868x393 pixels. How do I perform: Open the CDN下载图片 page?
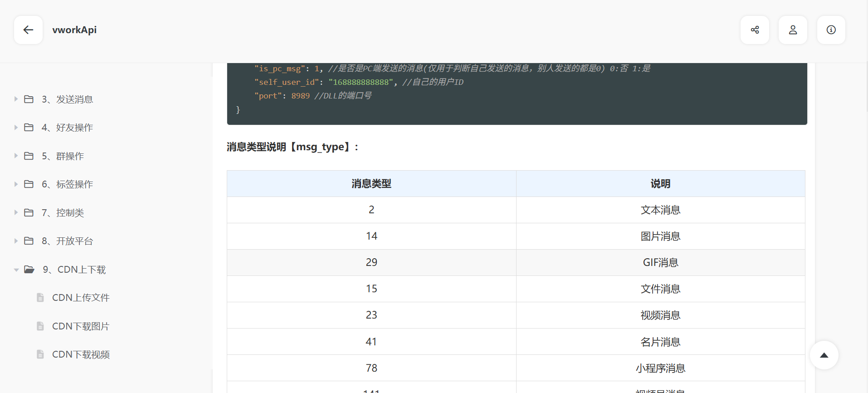pos(81,326)
